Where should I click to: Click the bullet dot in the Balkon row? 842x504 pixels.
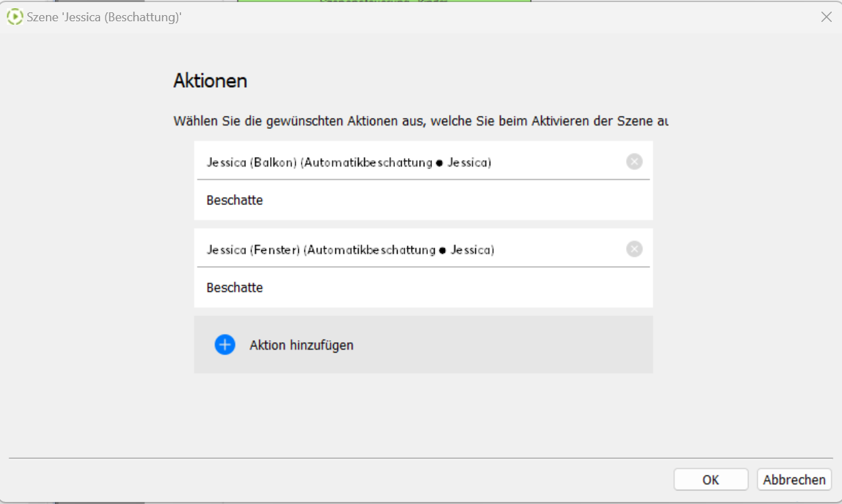(x=440, y=163)
